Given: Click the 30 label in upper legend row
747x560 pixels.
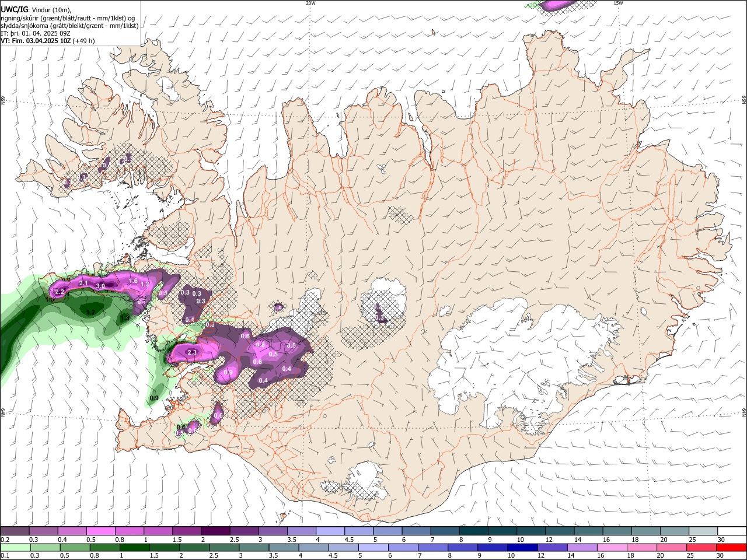Looking at the screenshot, I should [721, 540].
